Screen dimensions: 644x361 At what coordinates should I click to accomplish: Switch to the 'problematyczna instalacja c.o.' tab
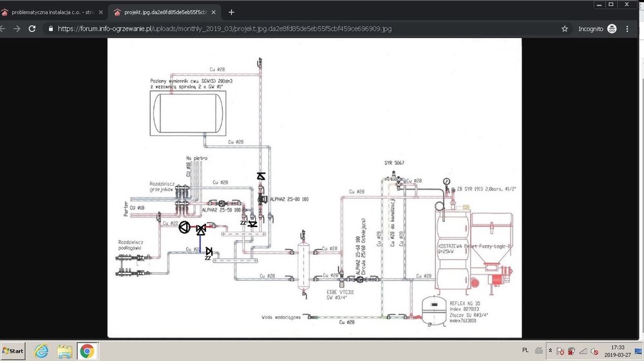click(52, 12)
